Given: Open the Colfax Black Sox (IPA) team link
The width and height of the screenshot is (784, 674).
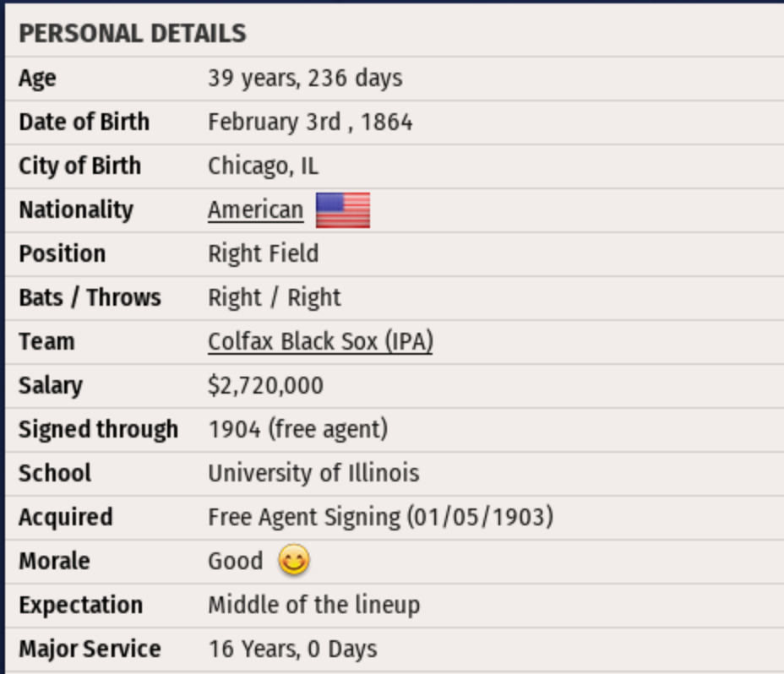Looking at the screenshot, I should click(320, 341).
